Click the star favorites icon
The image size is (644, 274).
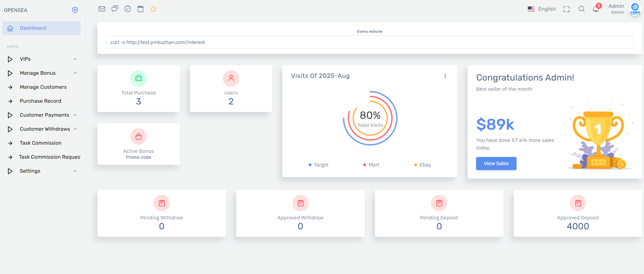(x=153, y=9)
